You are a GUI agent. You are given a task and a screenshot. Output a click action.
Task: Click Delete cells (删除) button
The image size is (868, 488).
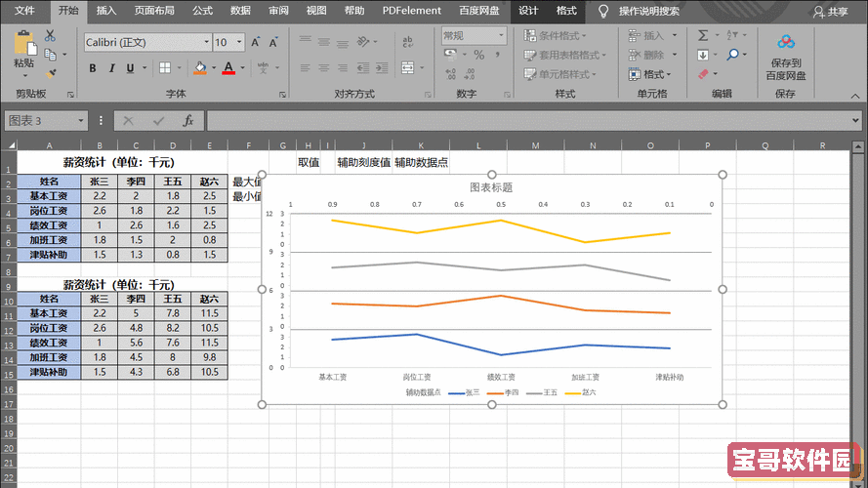(646, 55)
